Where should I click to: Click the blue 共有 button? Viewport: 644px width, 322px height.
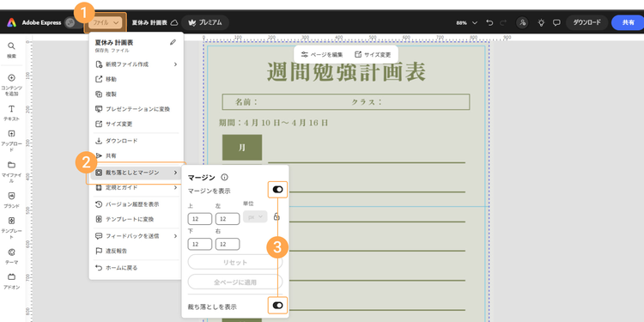628,22
